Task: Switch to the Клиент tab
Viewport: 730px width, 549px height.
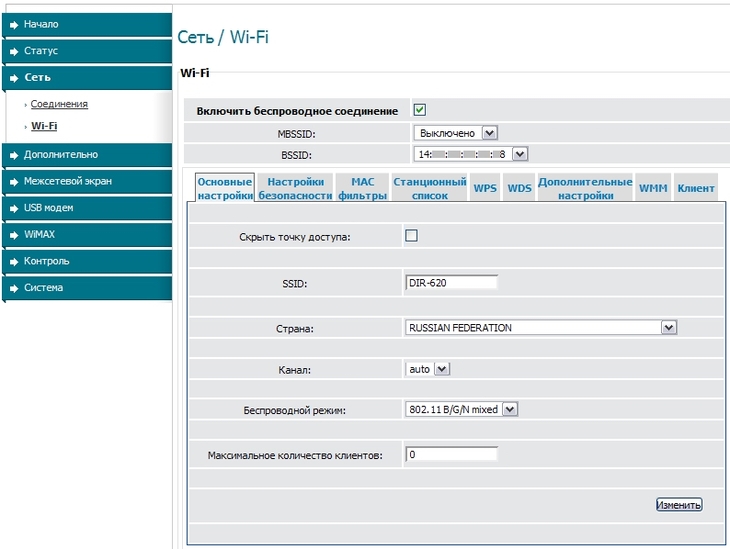Action: pos(696,188)
